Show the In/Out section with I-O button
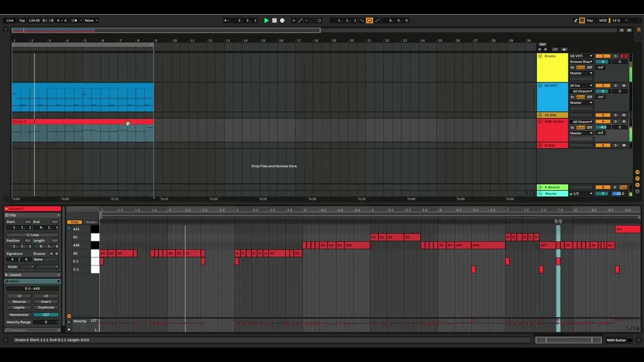 coord(637,172)
